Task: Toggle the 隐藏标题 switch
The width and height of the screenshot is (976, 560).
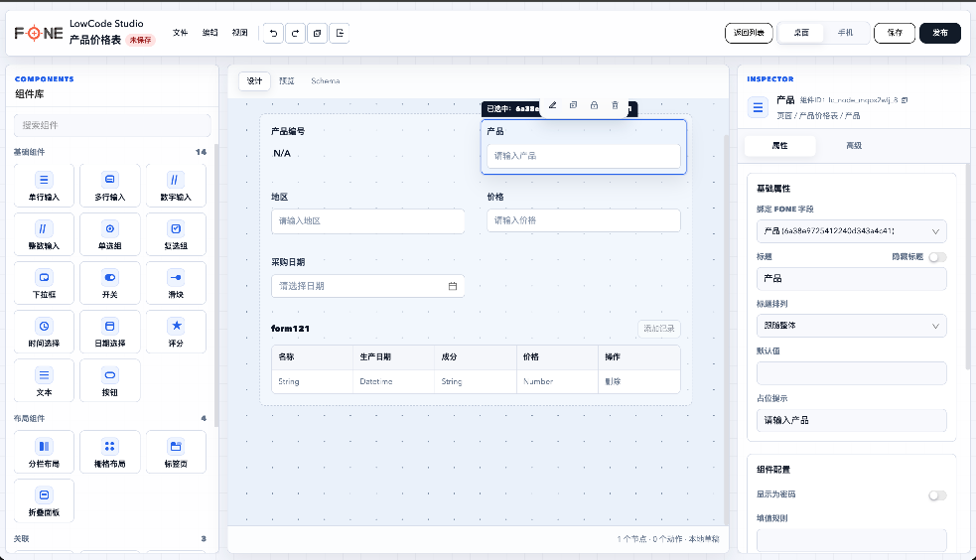Action: 937,257
